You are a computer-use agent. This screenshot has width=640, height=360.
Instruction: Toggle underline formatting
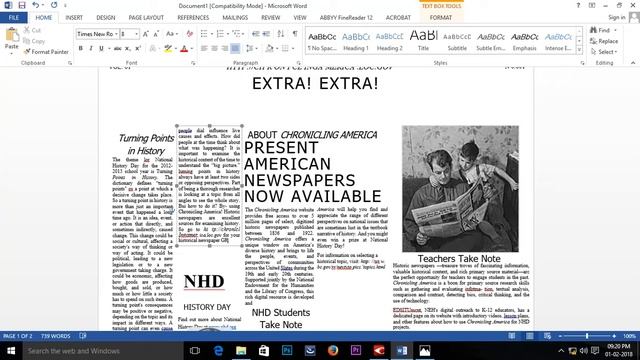[x=101, y=49]
